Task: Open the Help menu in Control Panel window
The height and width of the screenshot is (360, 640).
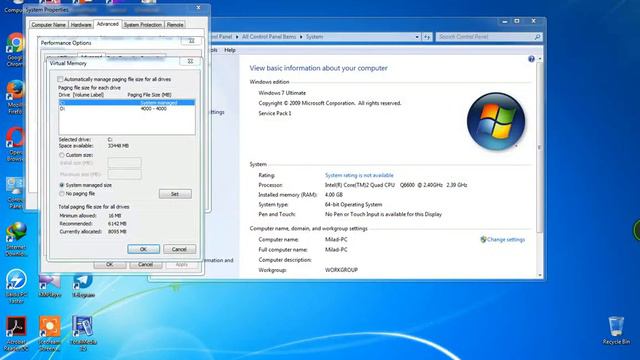Action: 230,50
